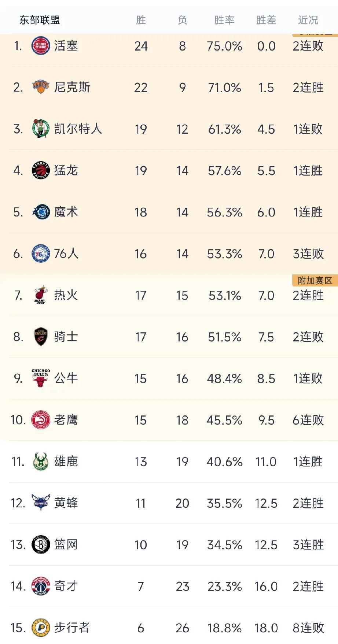Tap the Detroit Pistons team logo
Viewport: 338px width, 644px height.
41,46
